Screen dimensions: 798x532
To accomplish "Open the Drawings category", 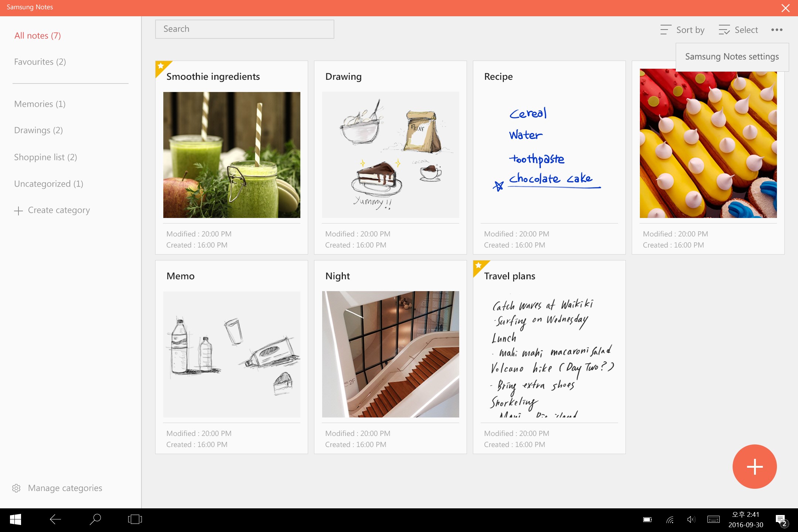I will [38, 130].
